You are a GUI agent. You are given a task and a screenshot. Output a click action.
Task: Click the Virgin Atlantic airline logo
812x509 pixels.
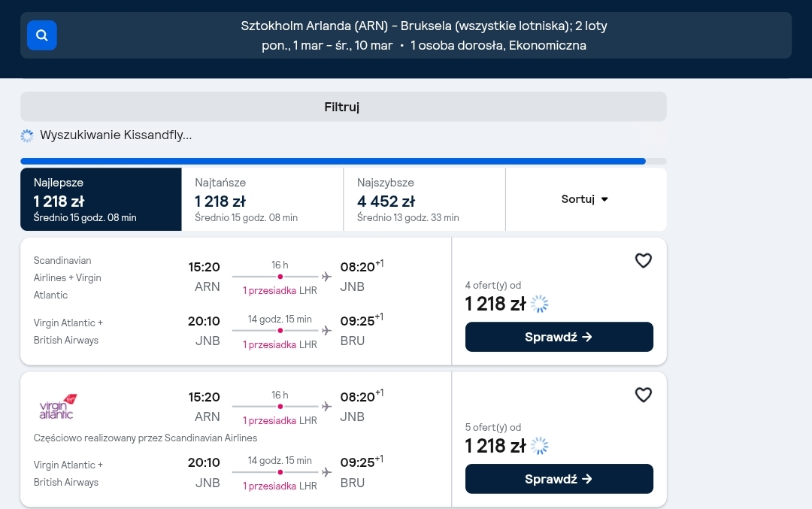(x=57, y=407)
